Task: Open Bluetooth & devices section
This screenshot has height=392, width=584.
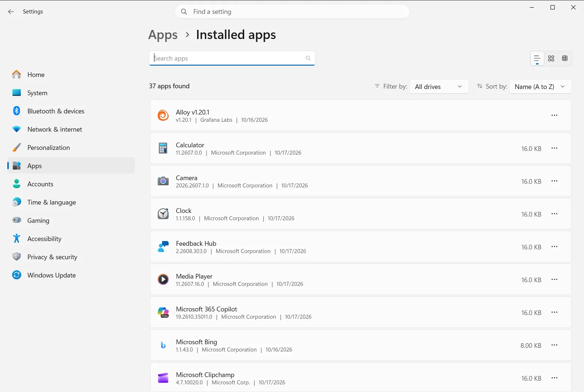Action: 71,111
